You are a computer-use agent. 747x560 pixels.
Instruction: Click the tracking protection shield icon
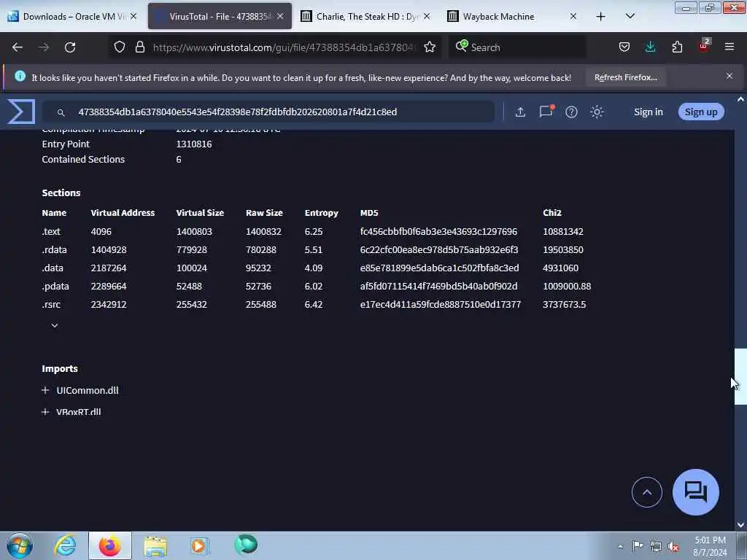[120, 47]
